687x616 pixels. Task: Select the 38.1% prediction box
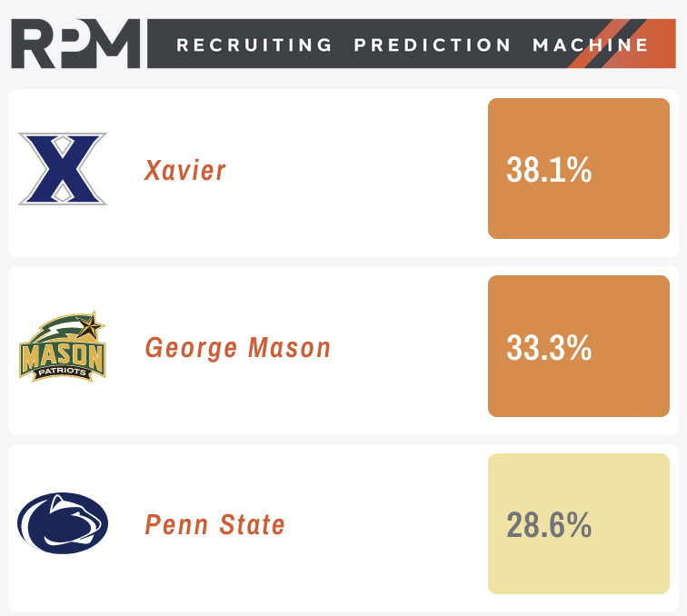579,169
